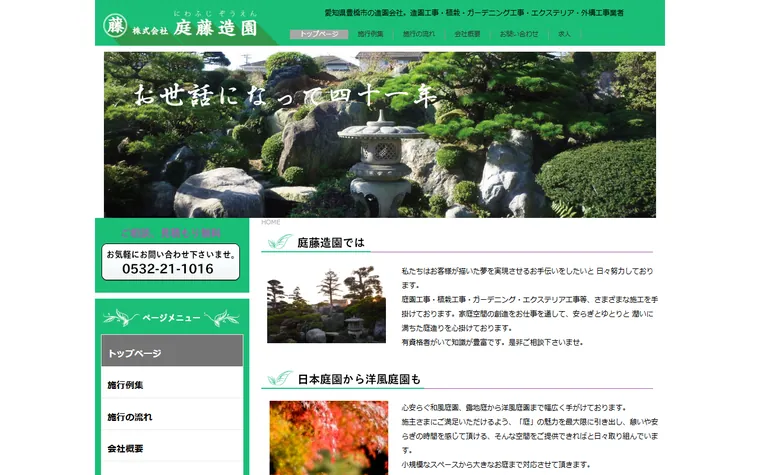Viewport: 760px width, 475px height.
Task: Select トップページ in the sidebar page menu
Action: pos(172,350)
